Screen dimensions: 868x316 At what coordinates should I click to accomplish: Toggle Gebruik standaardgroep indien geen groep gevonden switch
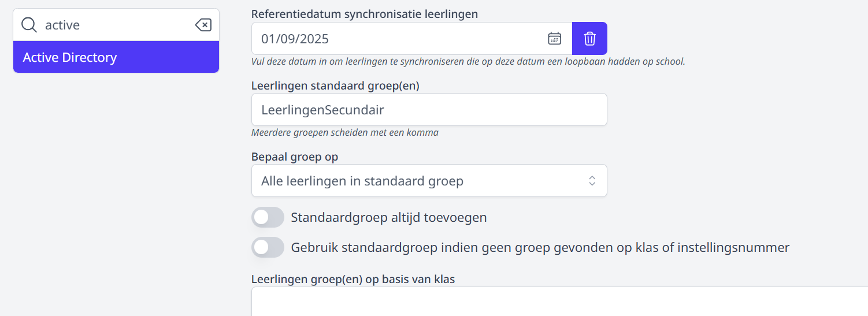pos(268,247)
